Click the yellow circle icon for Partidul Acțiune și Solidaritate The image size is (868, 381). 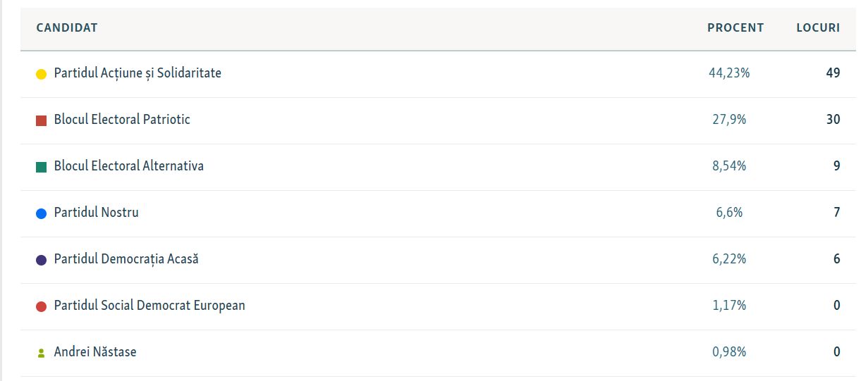coord(41,74)
